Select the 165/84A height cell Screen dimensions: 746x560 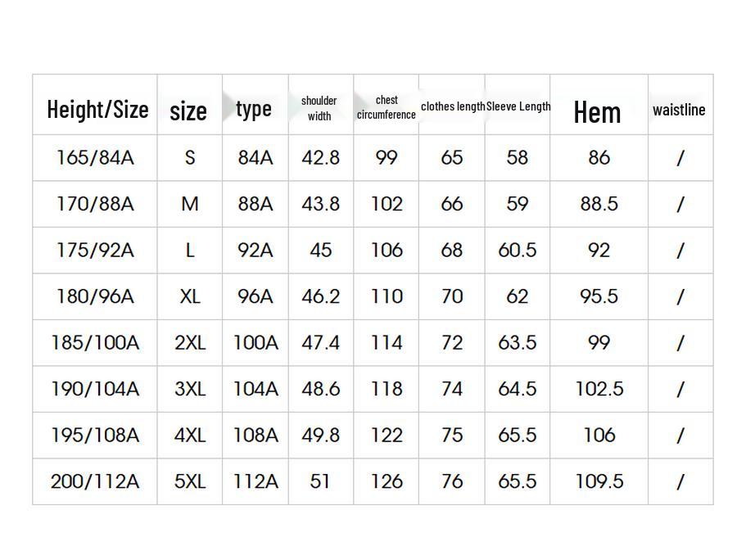click(x=95, y=157)
